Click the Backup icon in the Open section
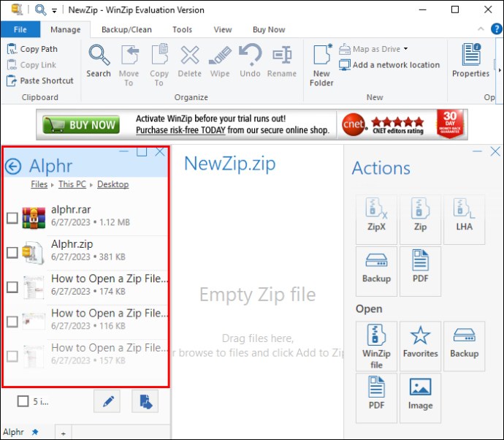This screenshot has height=440, width=504. (464, 346)
